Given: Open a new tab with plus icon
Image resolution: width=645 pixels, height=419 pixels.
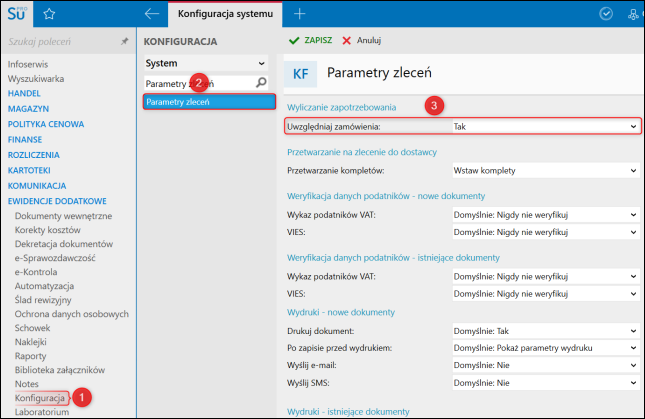Looking at the screenshot, I should 299,14.
